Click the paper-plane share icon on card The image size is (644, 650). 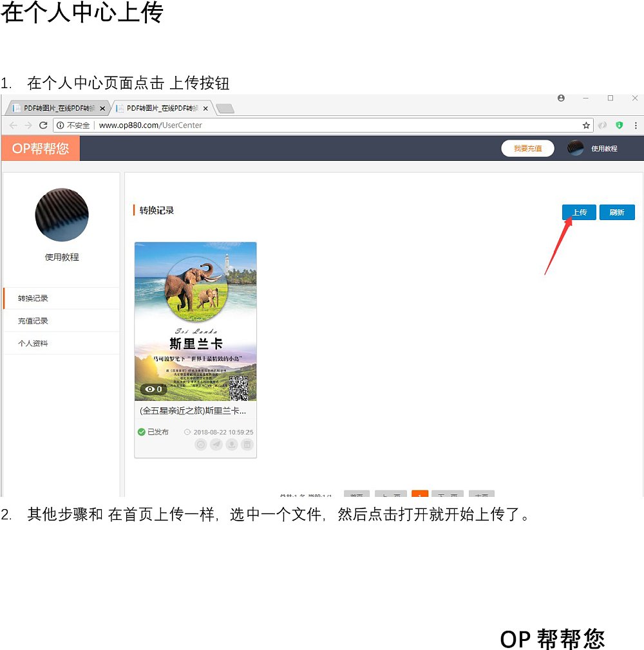click(216, 445)
